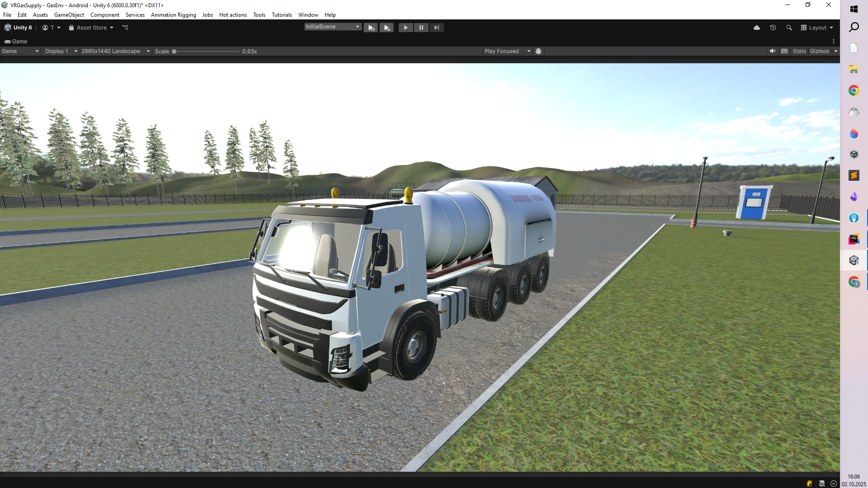The width and height of the screenshot is (868, 488).
Task: Toggle Mute Audio in the Game view
Action: click(772, 51)
